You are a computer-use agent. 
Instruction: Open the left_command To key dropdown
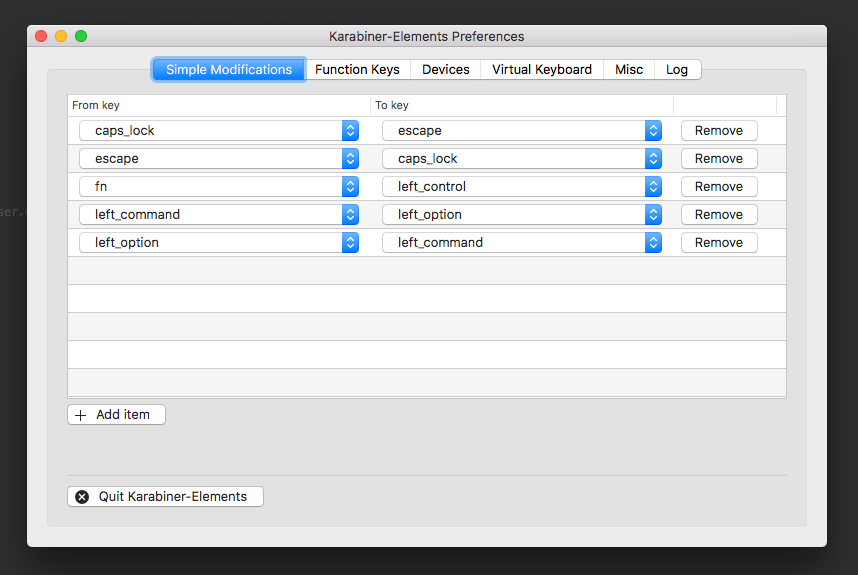coord(522,242)
